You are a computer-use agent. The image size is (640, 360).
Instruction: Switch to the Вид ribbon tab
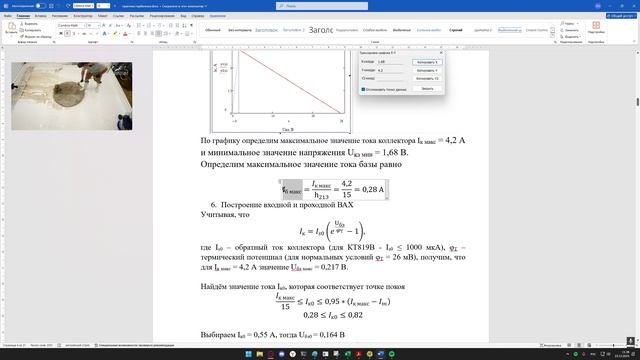pos(183,16)
